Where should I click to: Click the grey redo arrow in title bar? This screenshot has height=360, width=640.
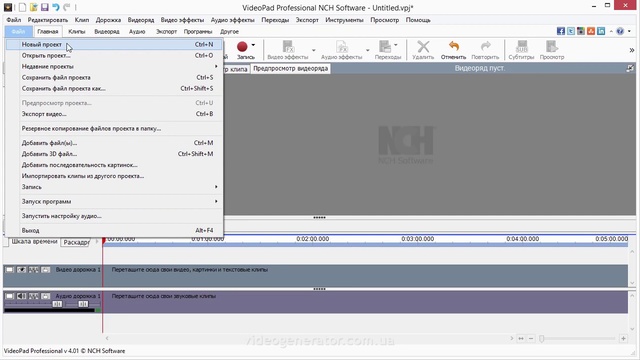(67, 7)
